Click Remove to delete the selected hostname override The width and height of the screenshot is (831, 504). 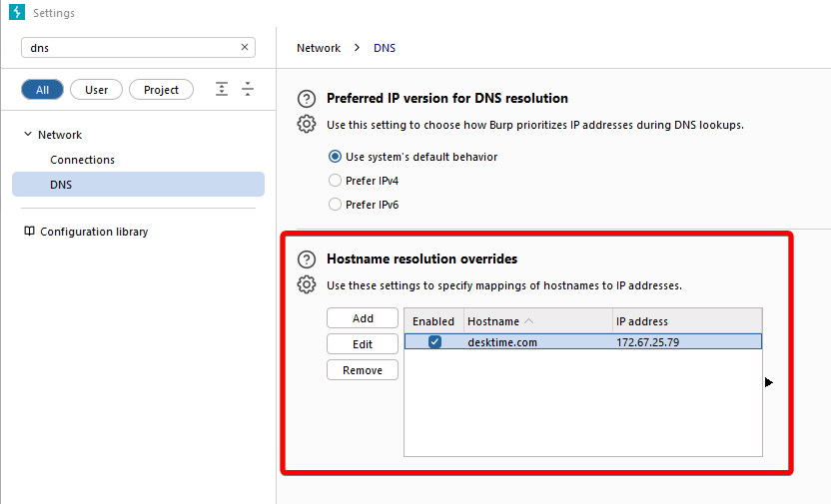click(363, 370)
